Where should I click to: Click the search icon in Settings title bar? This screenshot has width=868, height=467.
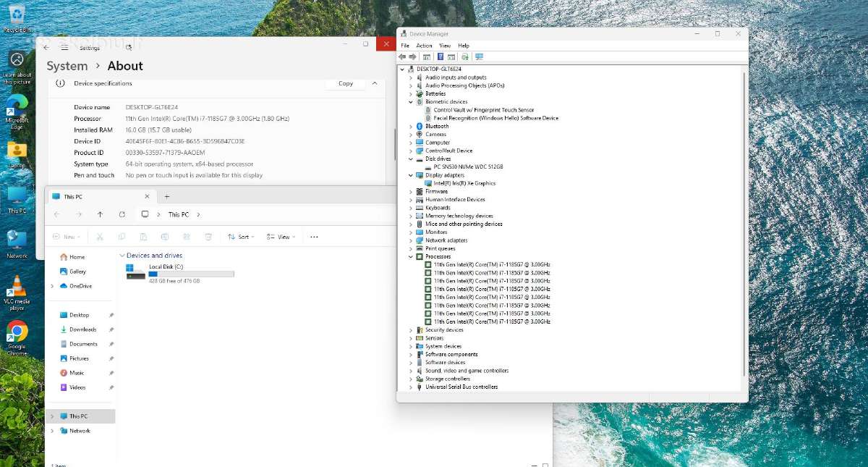[x=129, y=47]
